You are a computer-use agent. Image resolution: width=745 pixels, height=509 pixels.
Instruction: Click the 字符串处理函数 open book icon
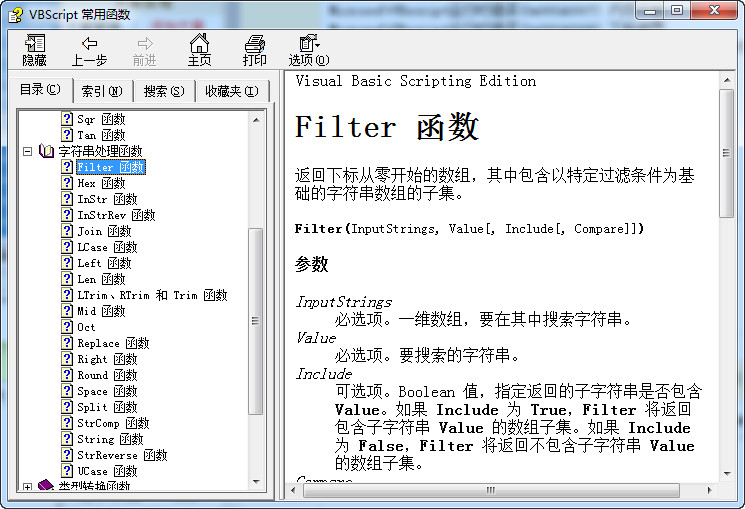pos(46,151)
